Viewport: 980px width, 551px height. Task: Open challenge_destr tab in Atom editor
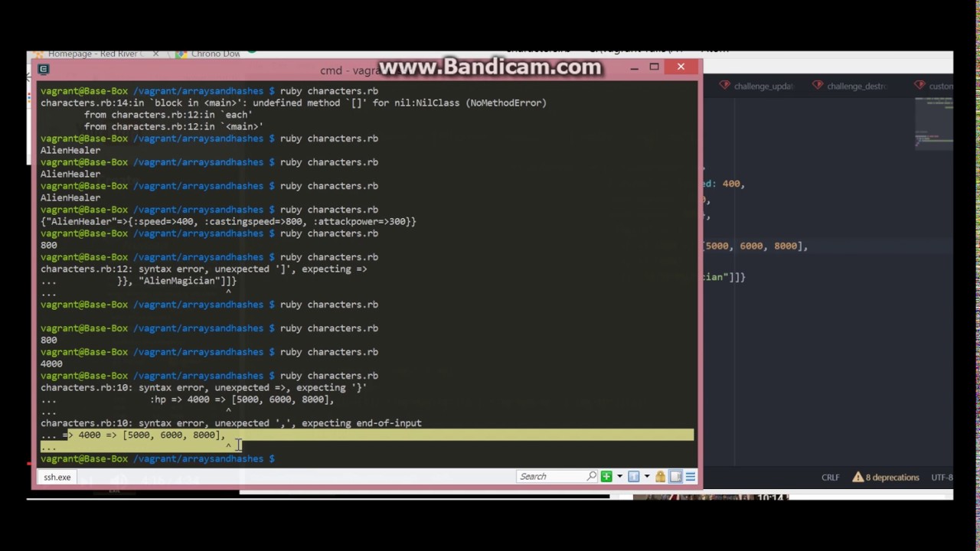[x=850, y=86]
